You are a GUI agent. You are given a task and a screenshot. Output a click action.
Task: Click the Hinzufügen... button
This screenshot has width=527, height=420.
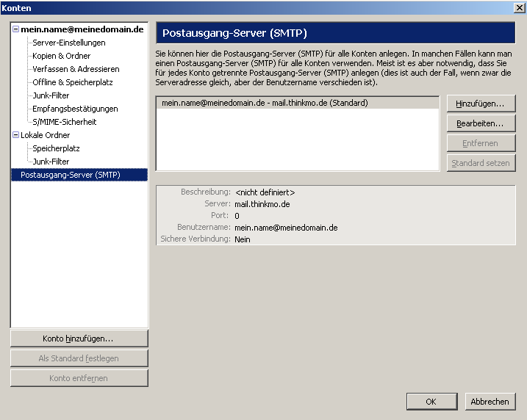pyautogui.click(x=480, y=104)
